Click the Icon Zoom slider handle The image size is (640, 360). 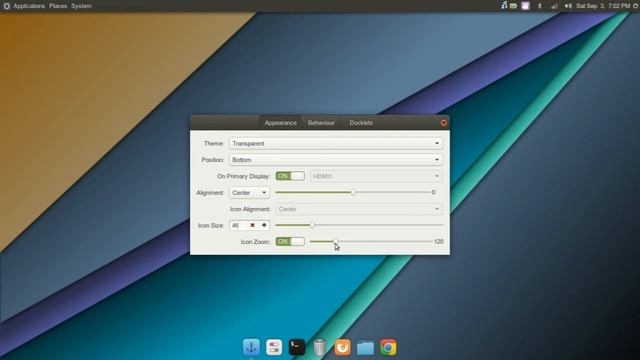click(x=336, y=241)
